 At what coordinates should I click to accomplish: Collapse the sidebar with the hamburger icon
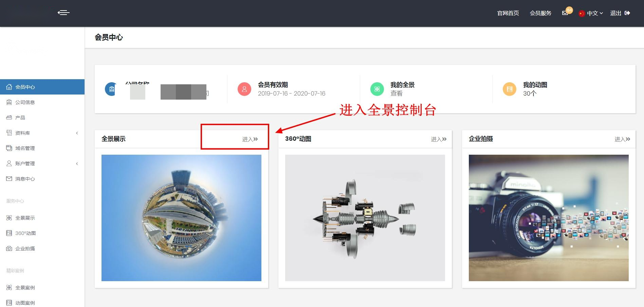(x=63, y=13)
